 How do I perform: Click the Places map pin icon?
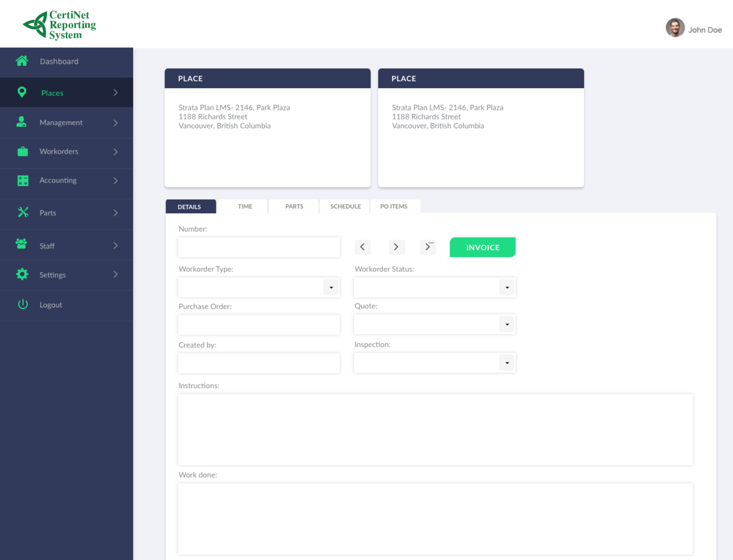tap(22, 92)
